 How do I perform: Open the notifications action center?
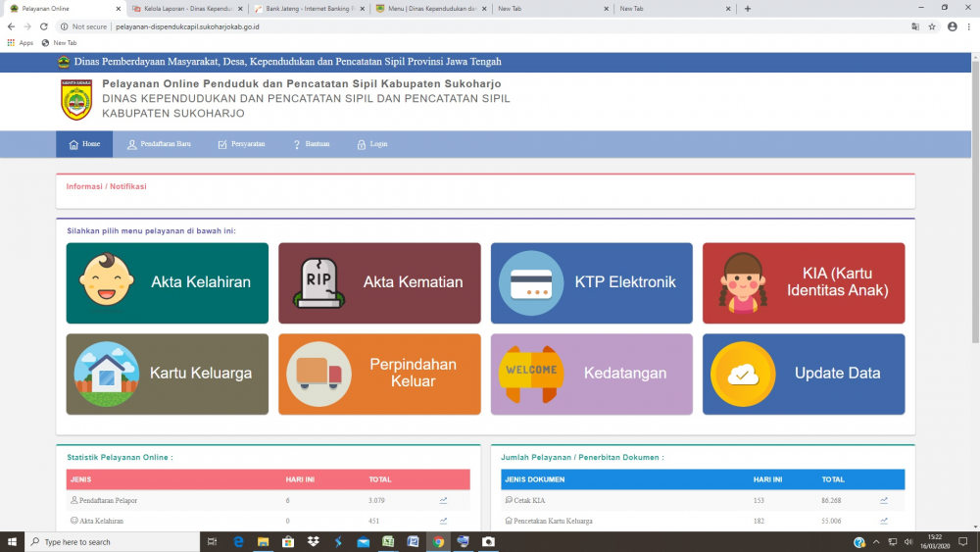pos(963,542)
